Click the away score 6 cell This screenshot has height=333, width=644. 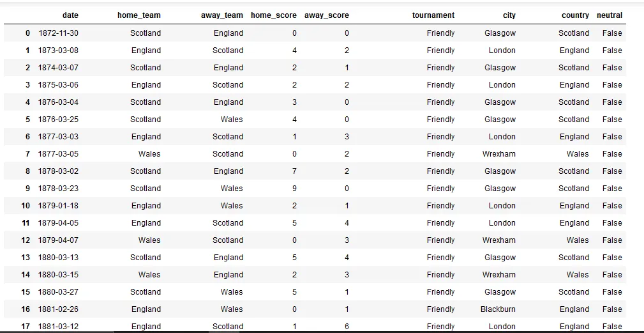coord(346,327)
